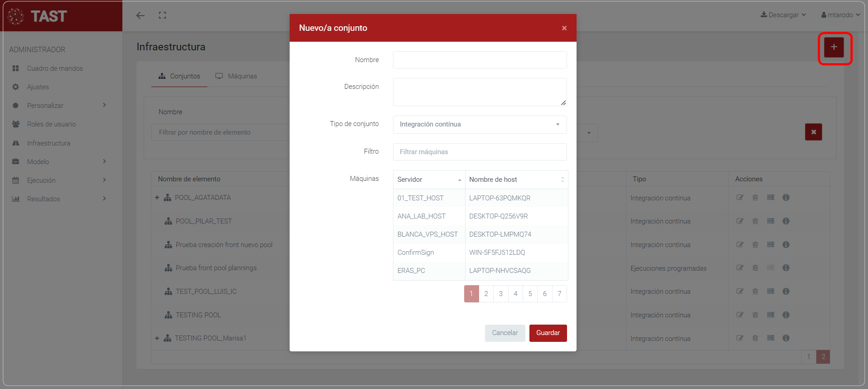The width and height of the screenshot is (868, 389).
Task: Click info icon for TESTING POOL row
Action: pyautogui.click(x=786, y=315)
